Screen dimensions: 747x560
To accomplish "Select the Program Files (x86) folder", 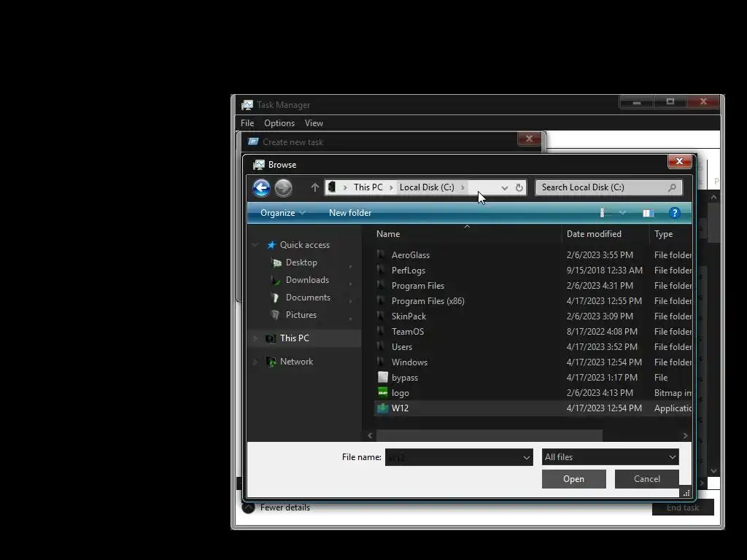I will (x=533, y=301).
